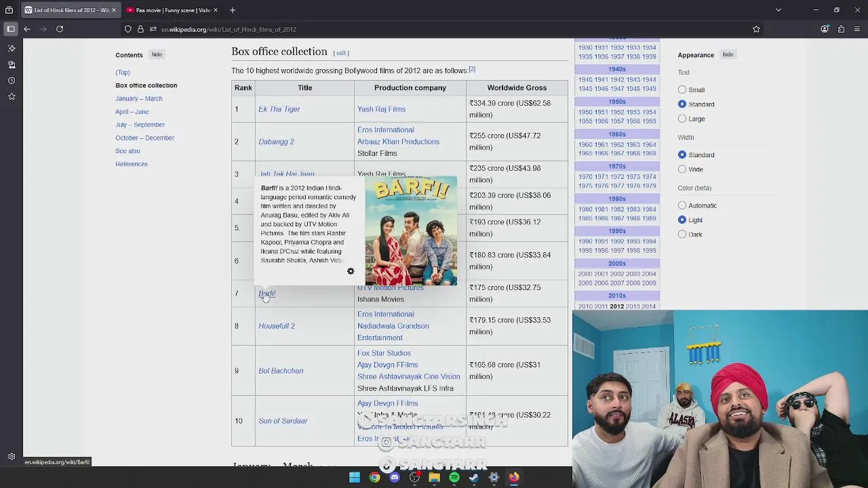The width and height of the screenshot is (868, 488).
Task: Click edit link beside Box office collection
Action: point(341,53)
